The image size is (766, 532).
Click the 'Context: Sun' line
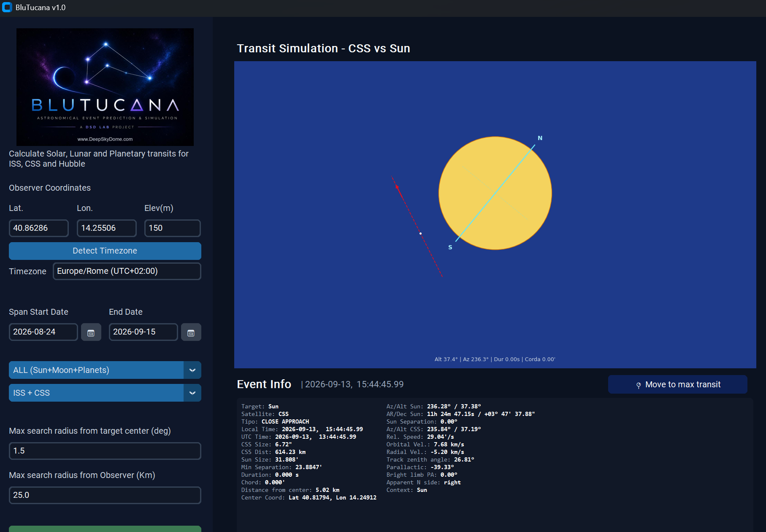407,490
